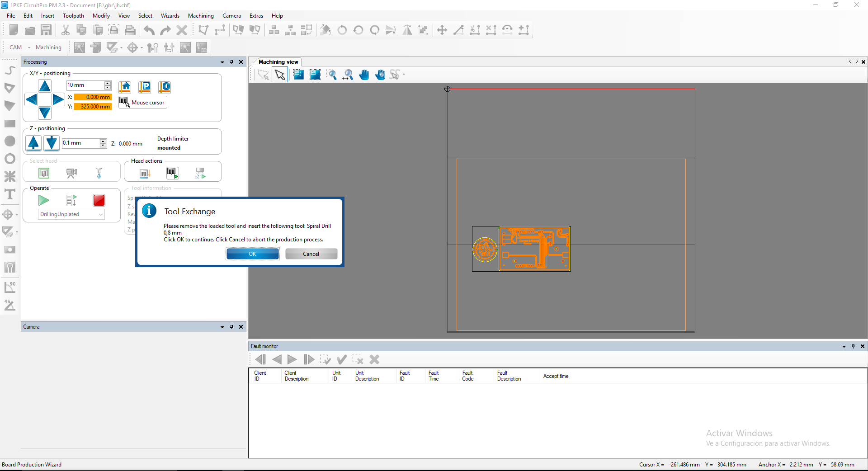Move head to pause position icon
This screenshot has height=471, width=868.
tap(145, 87)
